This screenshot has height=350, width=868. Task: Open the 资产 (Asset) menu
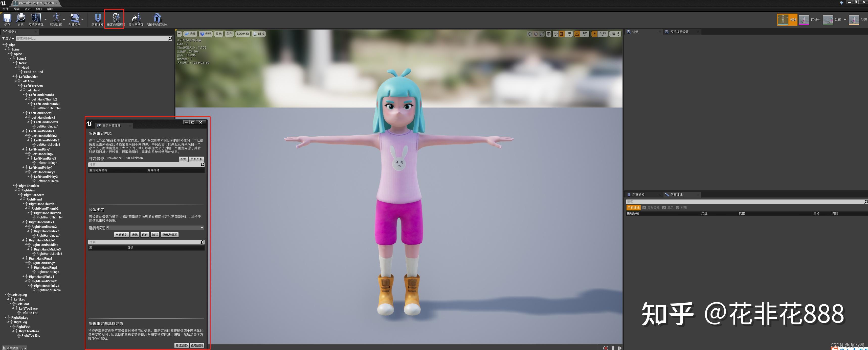[x=28, y=9]
